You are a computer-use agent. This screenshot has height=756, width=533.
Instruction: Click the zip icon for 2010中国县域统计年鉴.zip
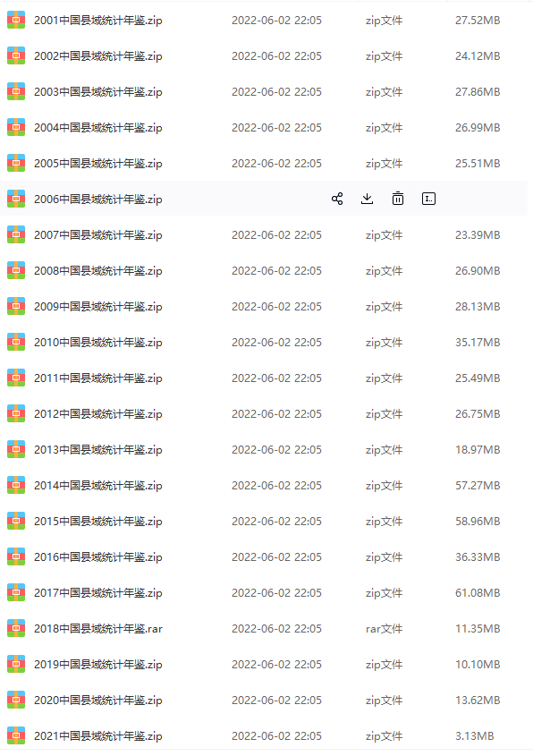click(16, 343)
